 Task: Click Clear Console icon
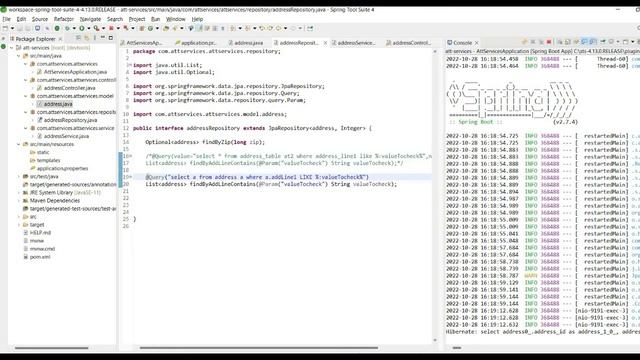560,42
